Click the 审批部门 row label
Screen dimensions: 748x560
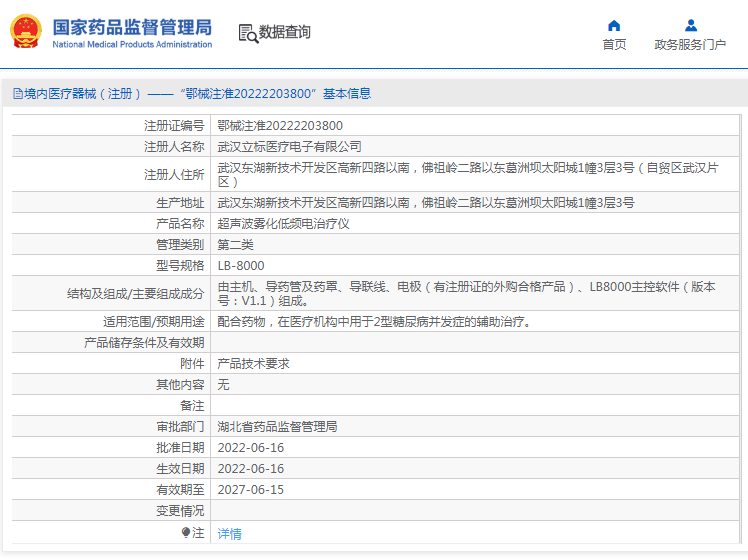[180, 427]
